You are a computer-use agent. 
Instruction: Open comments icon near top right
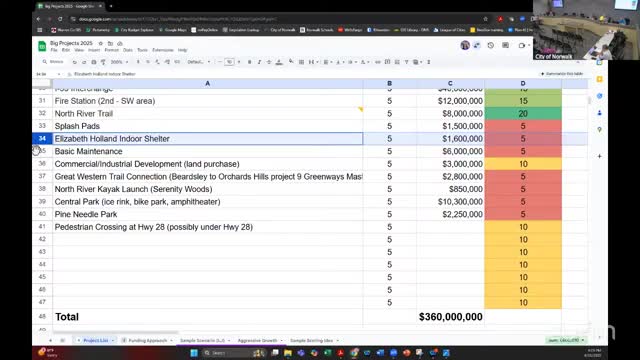pyautogui.click(x=505, y=45)
